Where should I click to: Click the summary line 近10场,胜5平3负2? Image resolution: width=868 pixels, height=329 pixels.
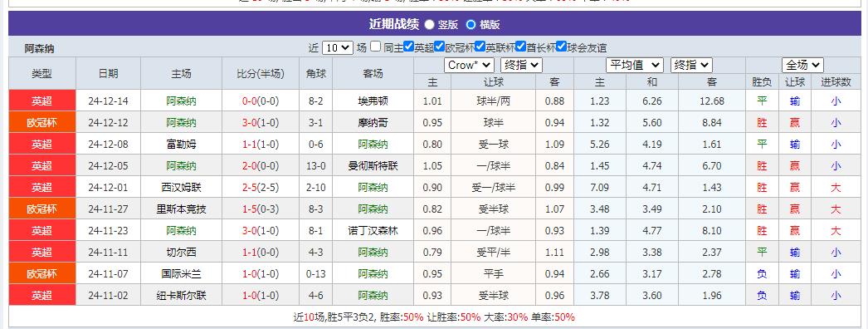pos(334,317)
